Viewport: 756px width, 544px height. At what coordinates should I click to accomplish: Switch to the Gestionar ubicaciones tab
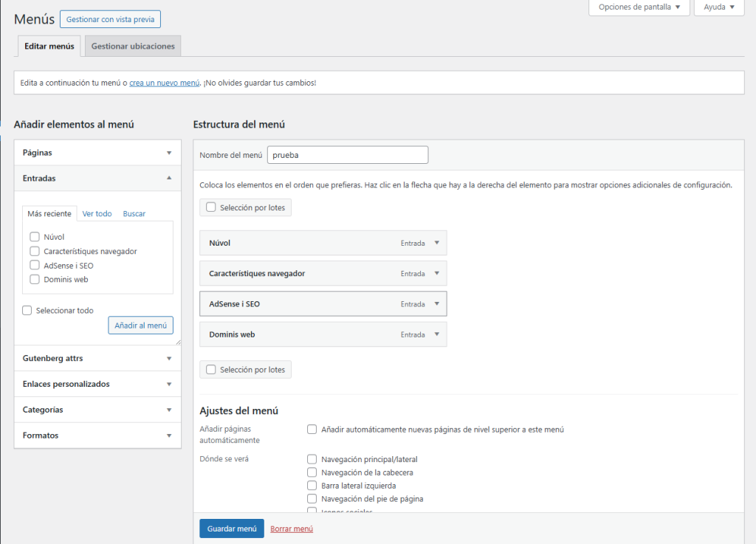pos(133,46)
